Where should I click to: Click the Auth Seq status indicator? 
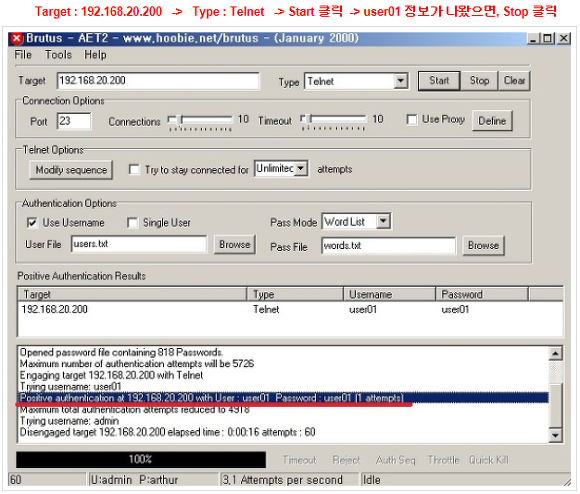[395, 460]
